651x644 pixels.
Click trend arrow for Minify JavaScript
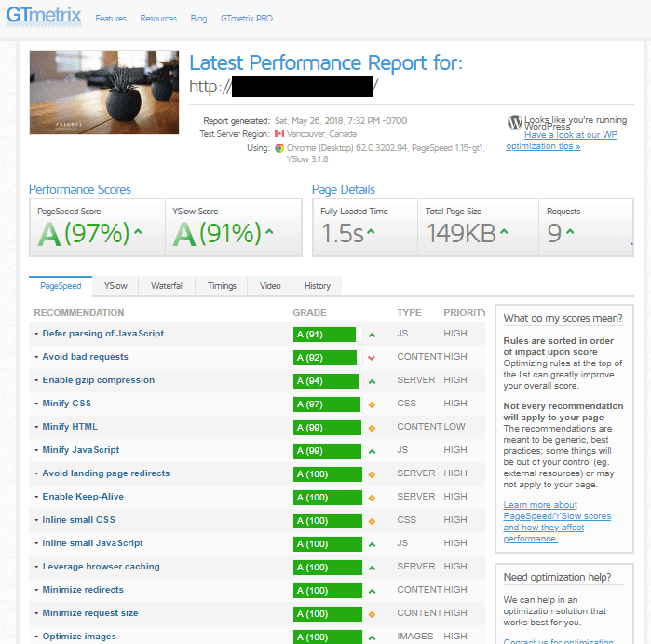tap(372, 451)
